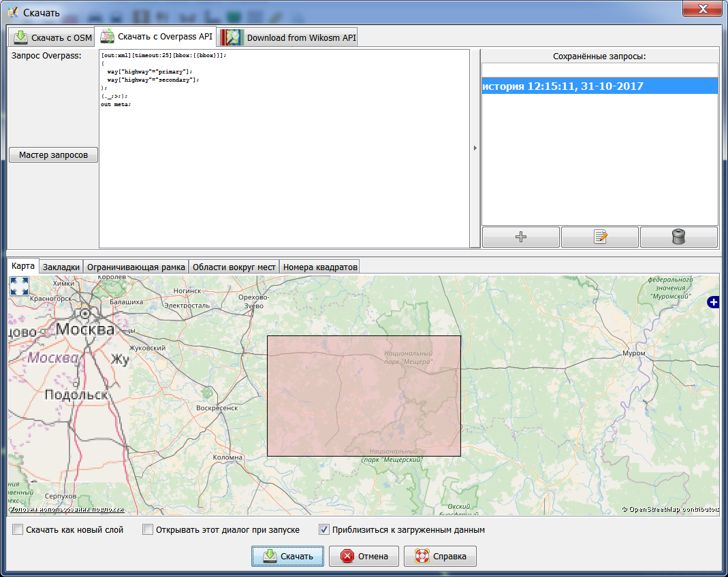Check 'Открывать этот диалог при запуске'
728x577 pixels.
tap(148, 529)
